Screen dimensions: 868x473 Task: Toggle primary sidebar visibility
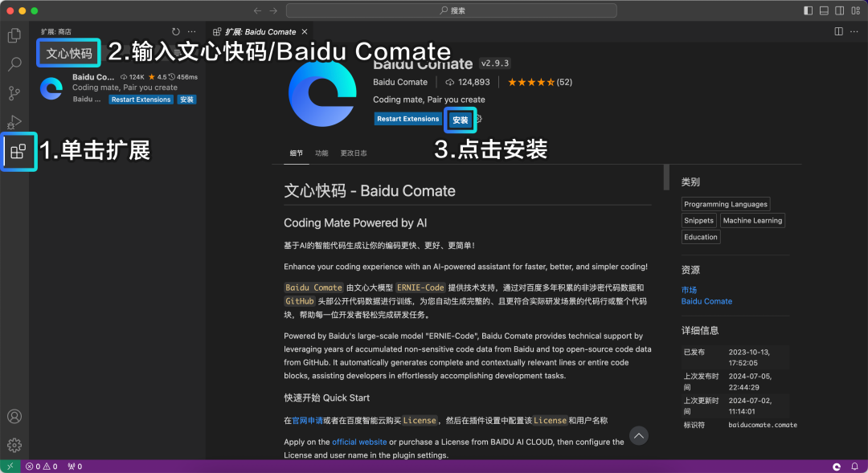click(x=809, y=10)
